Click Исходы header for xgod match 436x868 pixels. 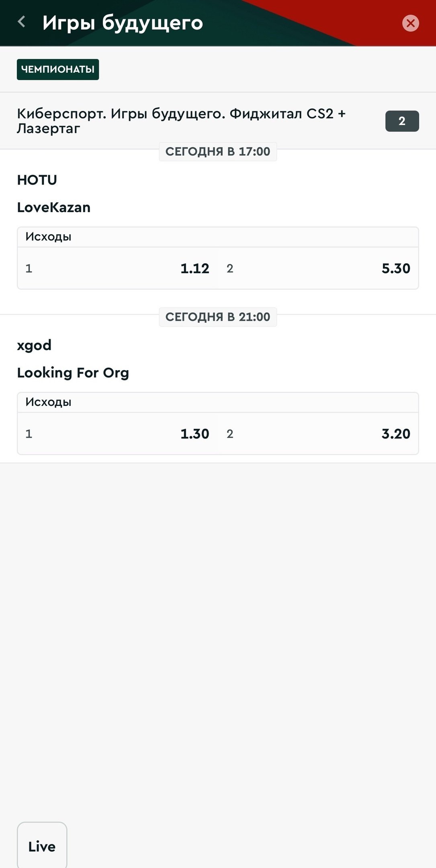pyautogui.click(x=48, y=402)
